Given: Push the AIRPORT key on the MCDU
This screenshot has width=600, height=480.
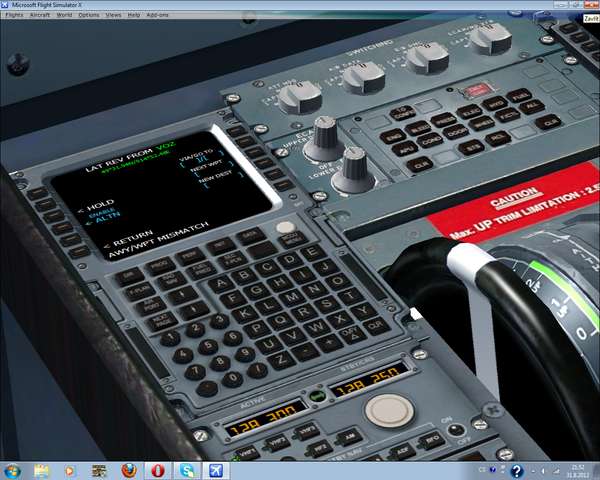Looking at the screenshot, I should (150, 307).
